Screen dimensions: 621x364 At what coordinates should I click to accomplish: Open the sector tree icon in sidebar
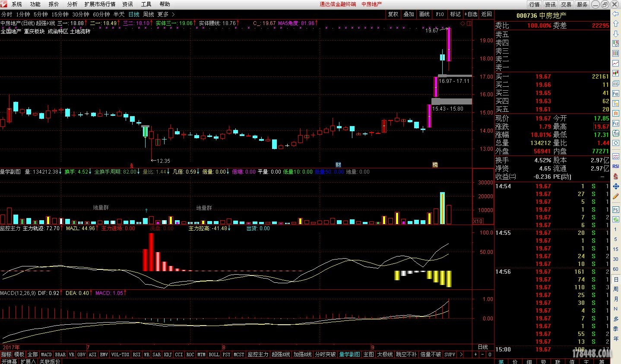click(616, 103)
